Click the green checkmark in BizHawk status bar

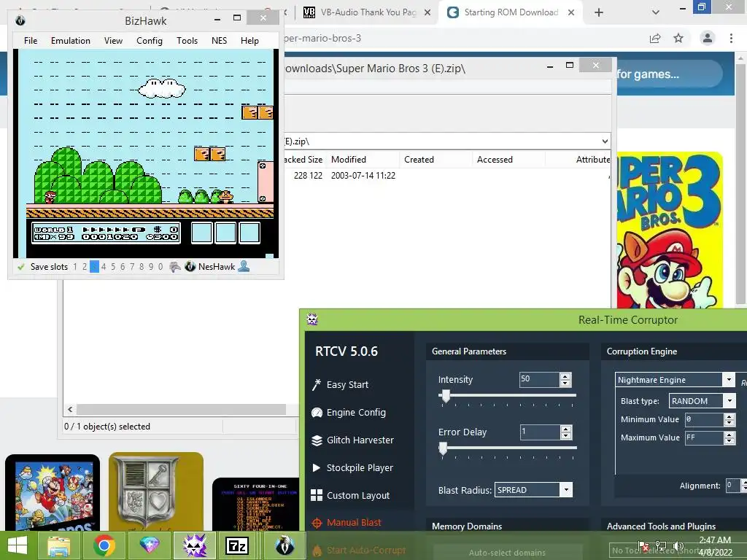pyautogui.click(x=21, y=267)
